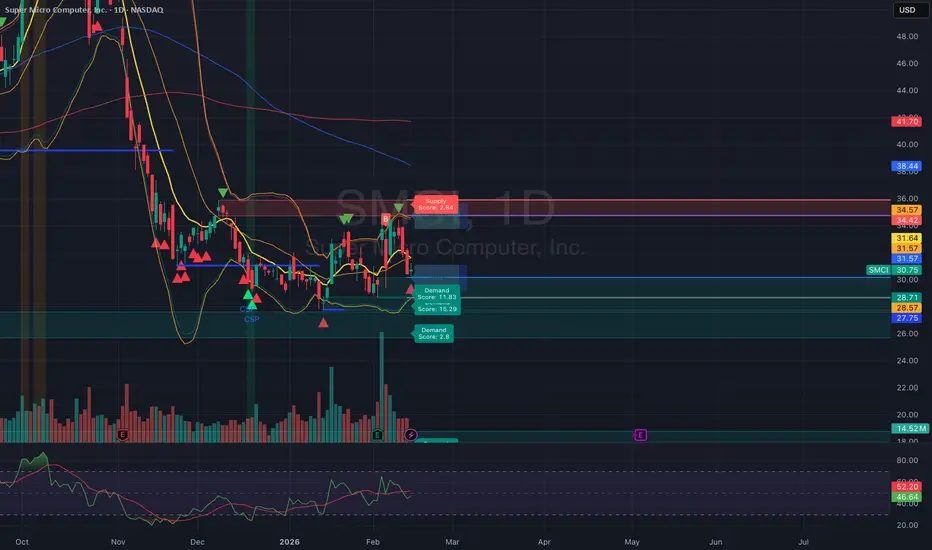The height and width of the screenshot is (550, 932).
Task: Click the 26.00 price scale value
Action: tap(907, 334)
